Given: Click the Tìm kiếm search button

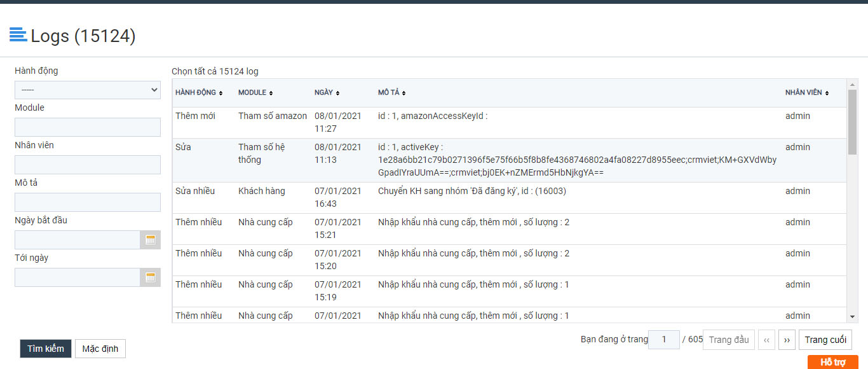Looking at the screenshot, I should (x=45, y=348).
